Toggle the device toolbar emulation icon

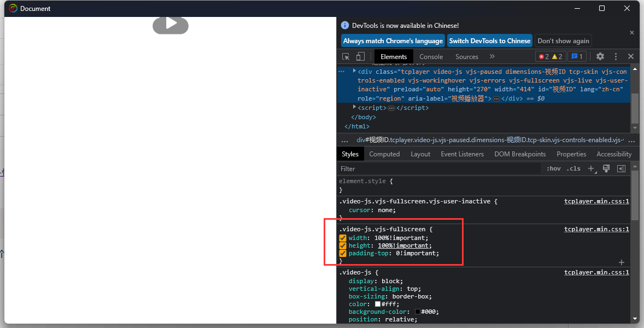tap(360, 57)
